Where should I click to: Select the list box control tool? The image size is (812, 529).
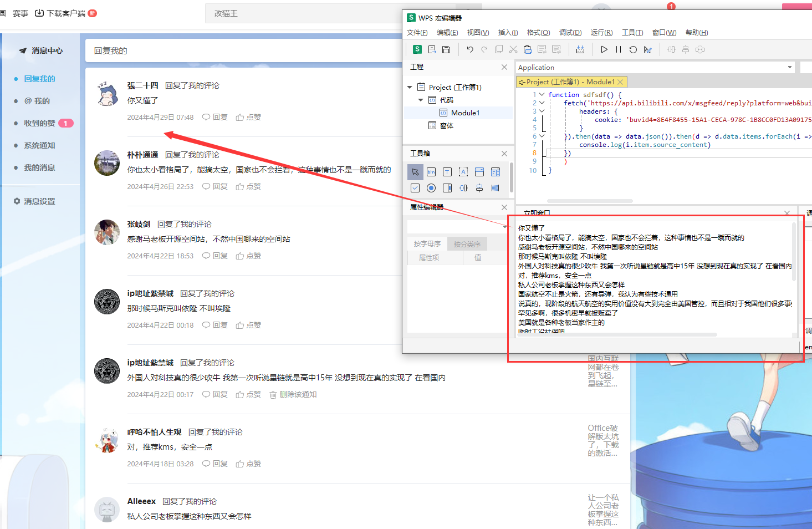coord(496,172)
